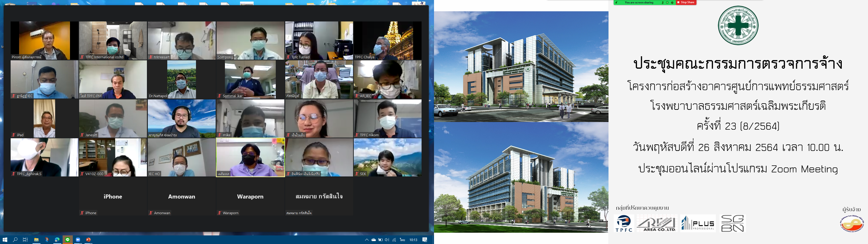
Task: Switch the ไทย input language indicator
Action: point(402,240)
